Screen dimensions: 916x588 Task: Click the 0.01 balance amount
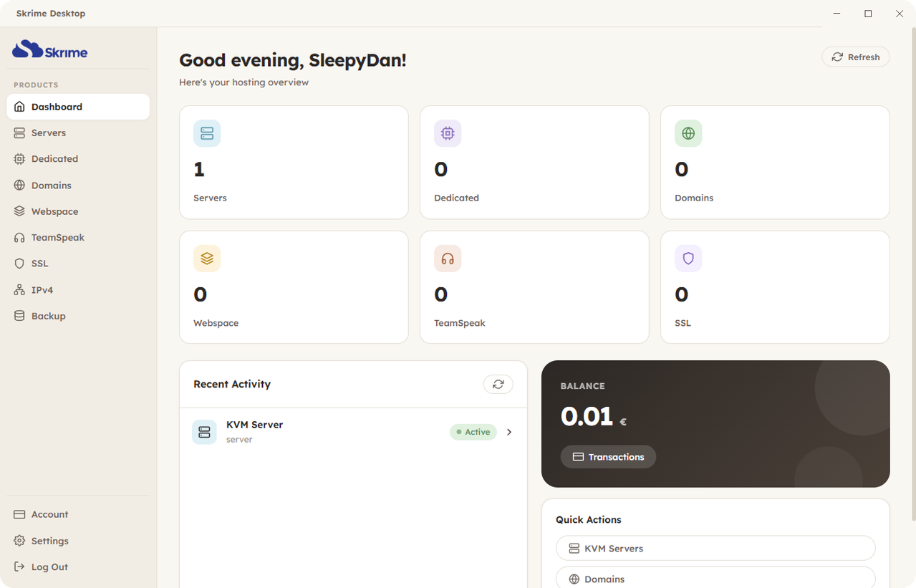[587, 416]
